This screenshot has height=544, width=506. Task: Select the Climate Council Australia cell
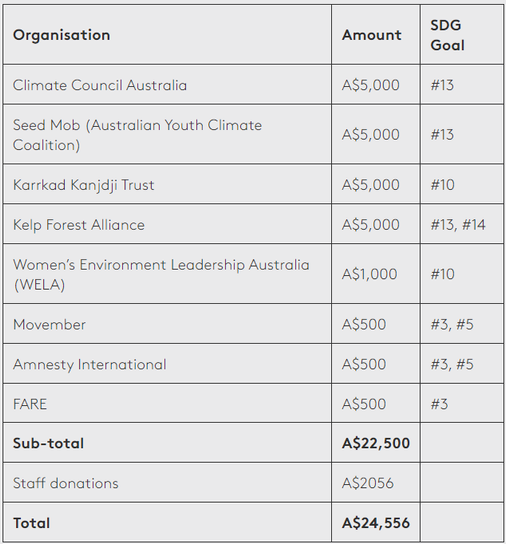[167, 85]
